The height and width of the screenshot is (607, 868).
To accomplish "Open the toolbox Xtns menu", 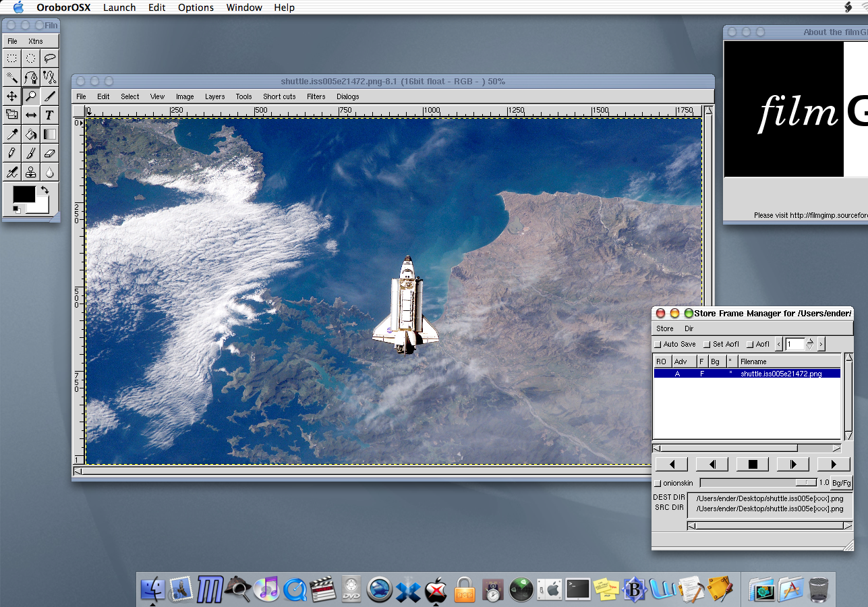I will (36, 41).
